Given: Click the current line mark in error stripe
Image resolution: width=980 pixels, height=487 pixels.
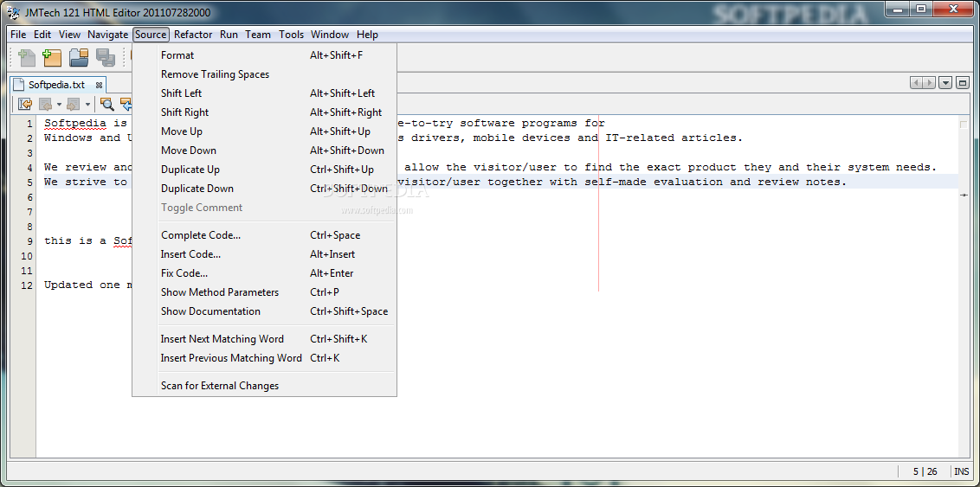Looking at the screenshot, I should (964, 195).
